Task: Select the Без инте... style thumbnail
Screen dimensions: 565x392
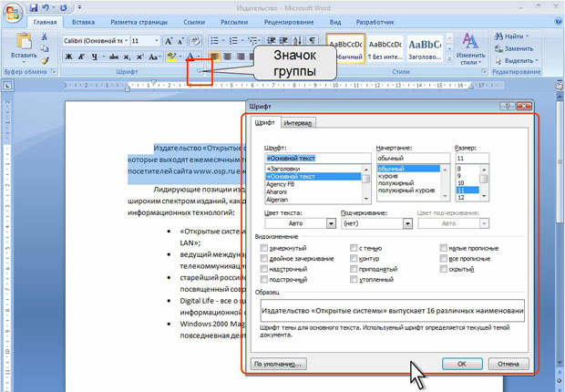Action: coord(385,49)
